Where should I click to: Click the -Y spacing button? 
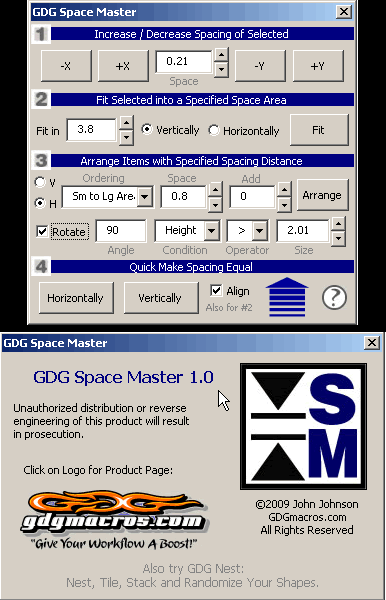tap(260, 66)
